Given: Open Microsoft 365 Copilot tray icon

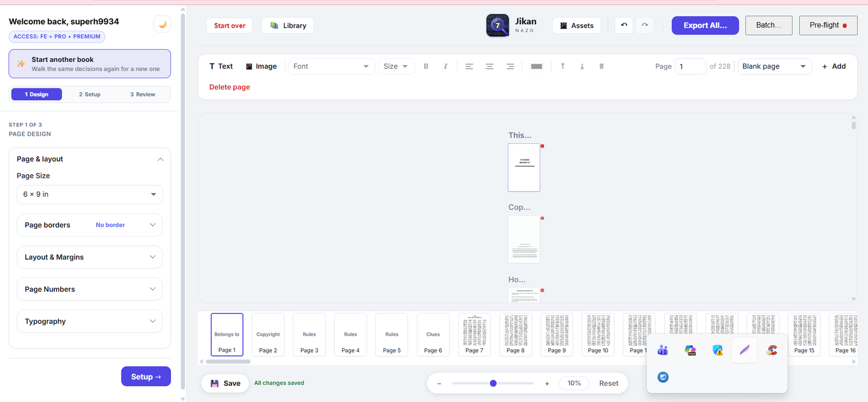Looking at the screenshot, I should click(x=690, y=350).
